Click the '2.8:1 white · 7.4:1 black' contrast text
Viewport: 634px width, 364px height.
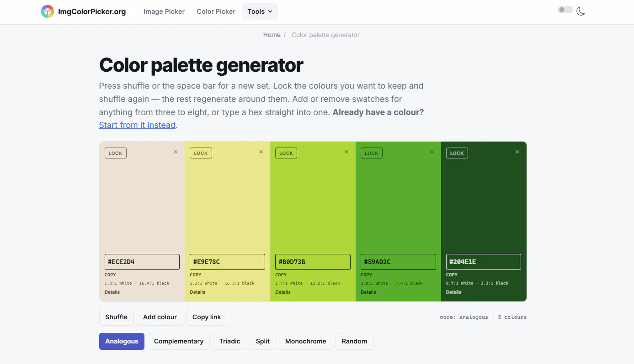[x=392, y=283]
